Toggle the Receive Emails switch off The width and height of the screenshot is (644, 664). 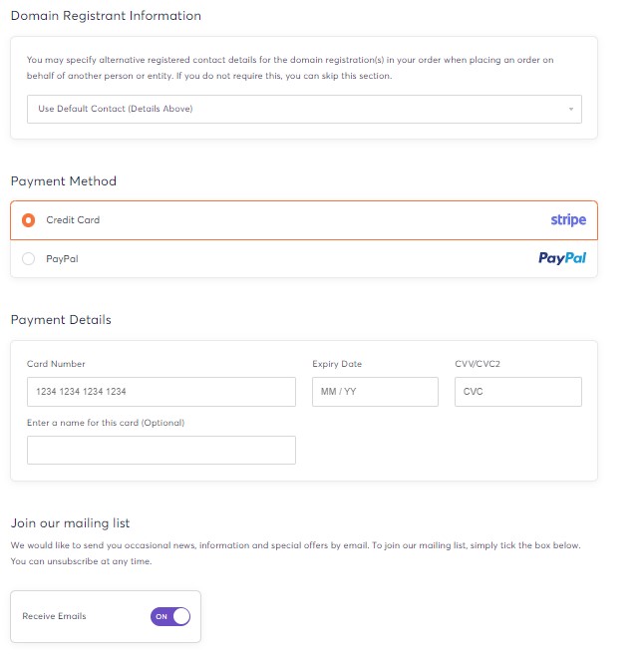(x=170, y=616)
